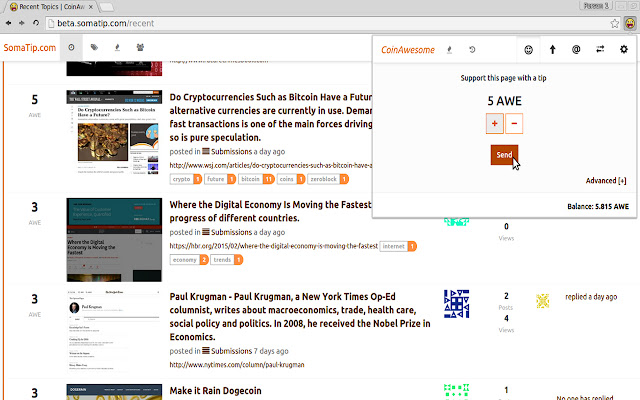Open the Tags icon in SomaTip navbar

click(94, 47)
